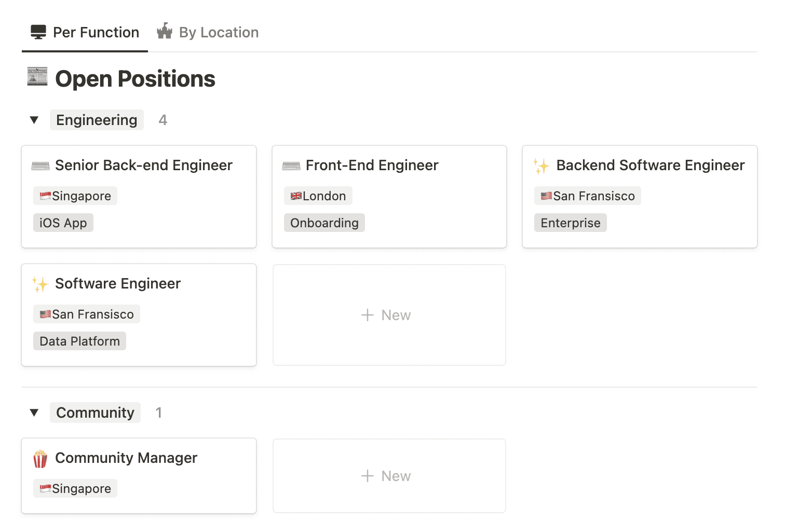The height and width of the screenshot is (522, 812).
Task: Open the Senior Back-end Engineer card title
Action: click(143, 166)
